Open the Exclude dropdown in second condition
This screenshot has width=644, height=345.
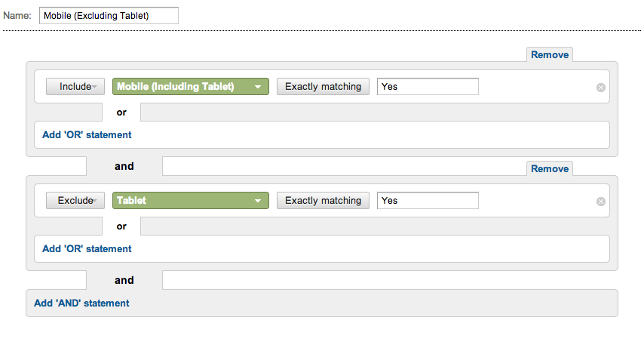click(75, 200)
